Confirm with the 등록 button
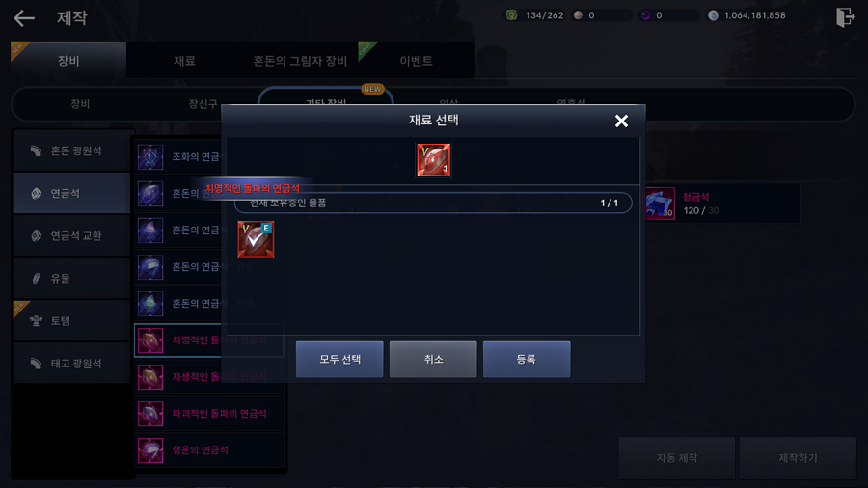 (x=527, y=359)
